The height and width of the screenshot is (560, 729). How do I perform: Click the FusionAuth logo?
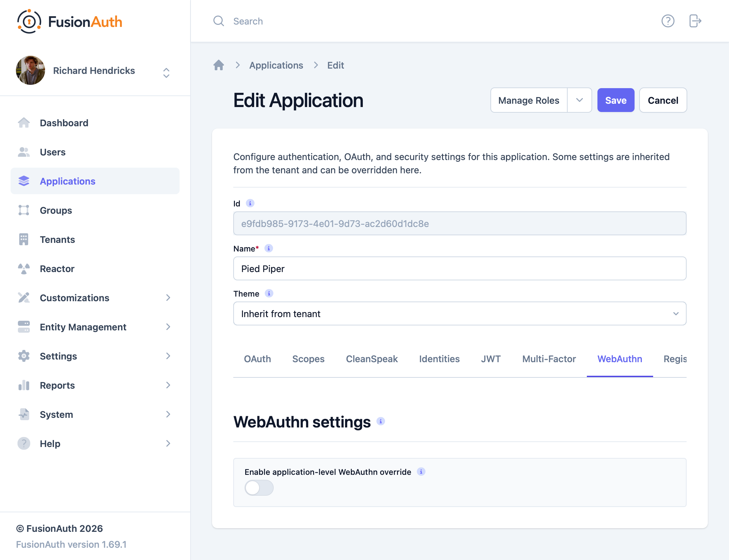[70, 21]
